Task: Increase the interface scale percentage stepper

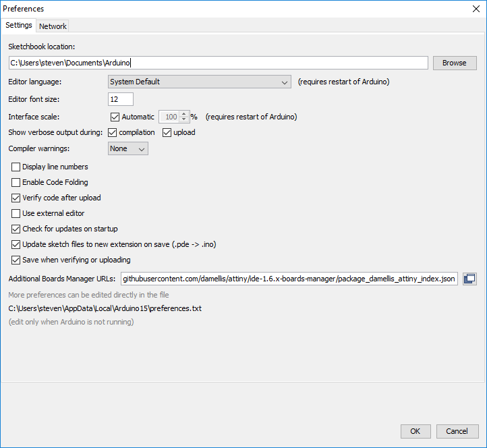Action: coord(183,114)
